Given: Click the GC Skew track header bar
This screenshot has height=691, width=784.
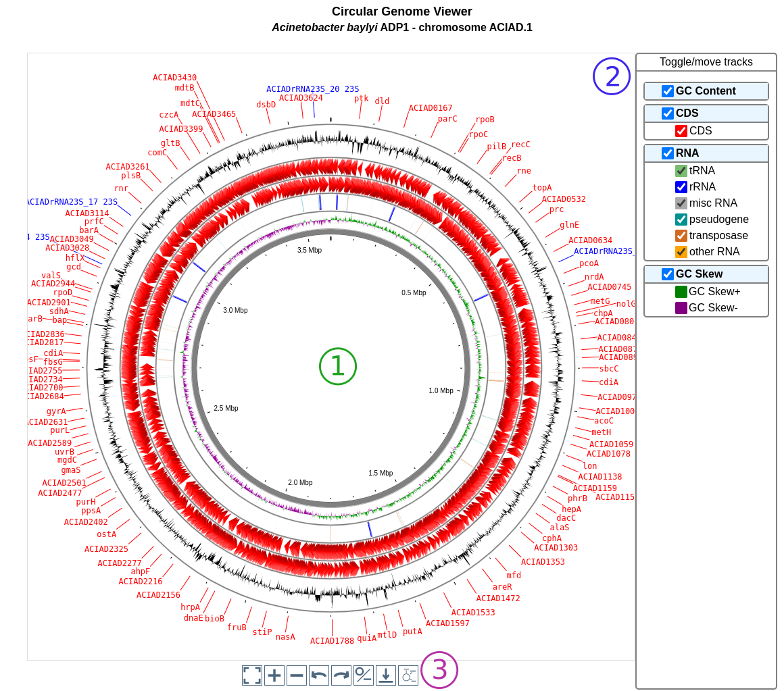Looking at the screenshot, I should tap(706, 274).
